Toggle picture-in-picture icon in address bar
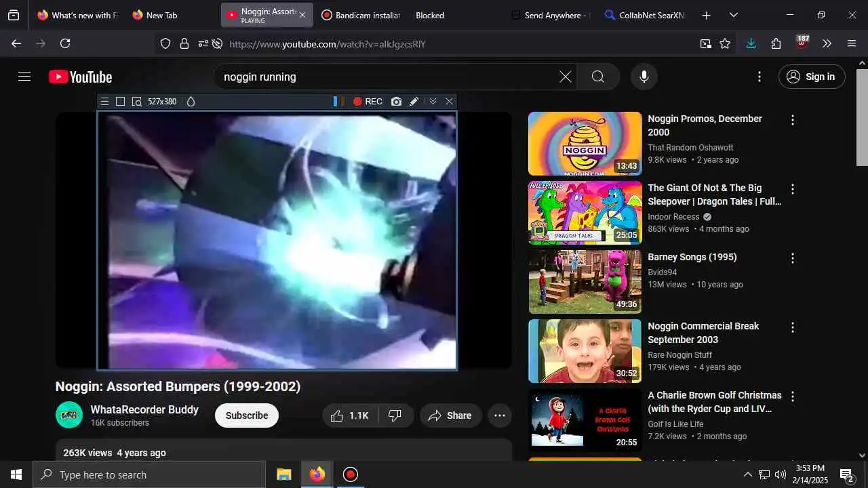The width and height of the screenshot is (868, 488). point(706,43)
